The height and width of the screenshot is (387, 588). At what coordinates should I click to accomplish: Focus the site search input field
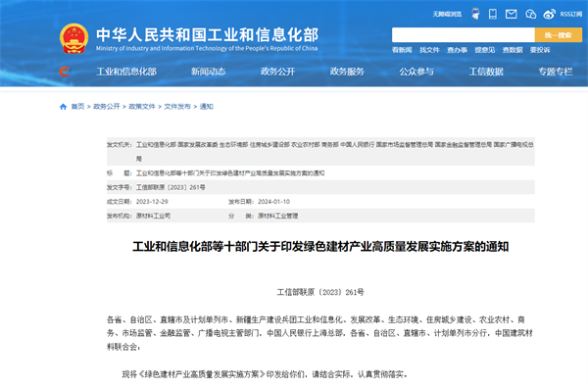tap(464, 35)
